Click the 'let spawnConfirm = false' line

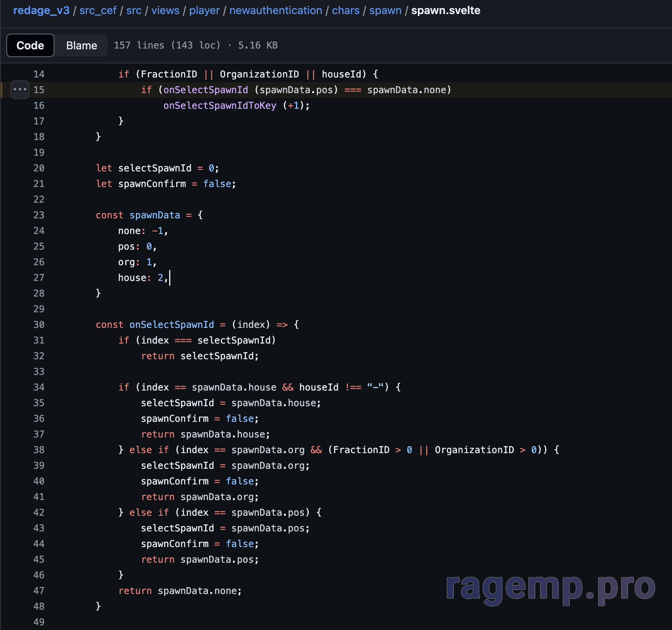tap(166, 184)
